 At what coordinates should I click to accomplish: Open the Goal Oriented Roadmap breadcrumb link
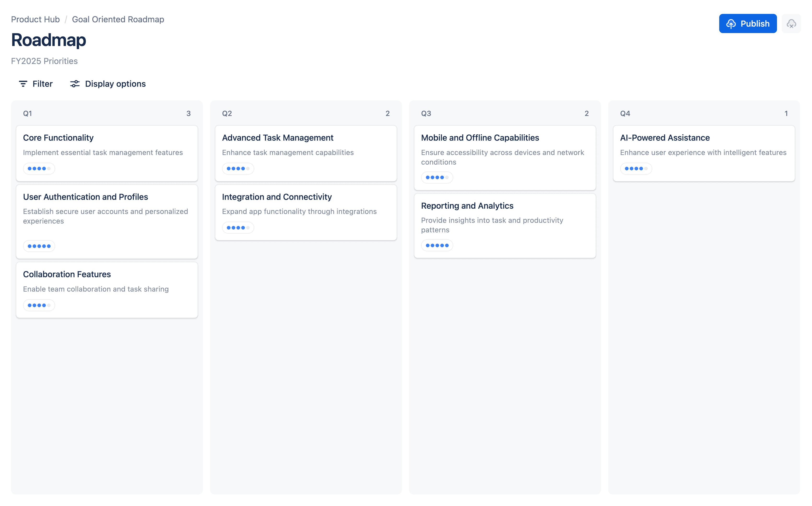click(118, 19)
